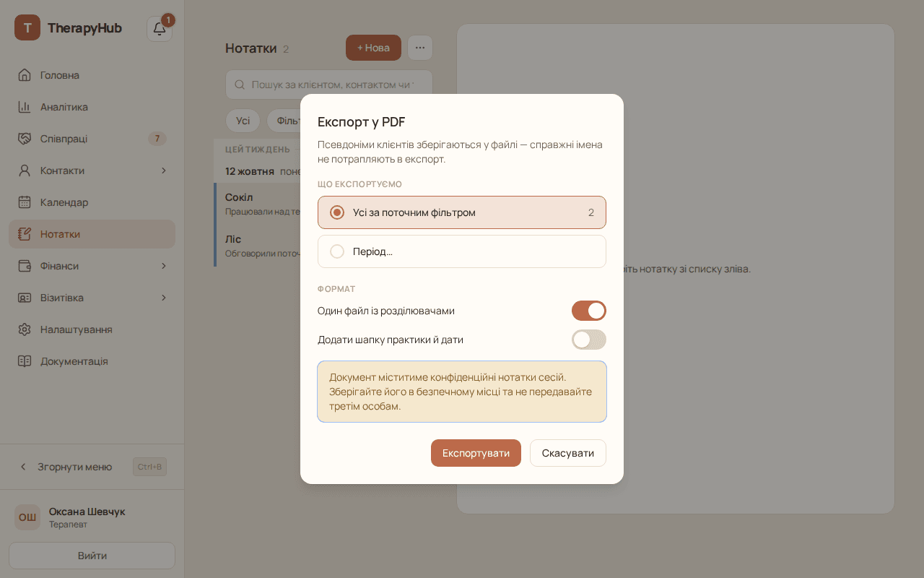Click the Оксана Шевчук profile name
The width and height of the screenshot is (924, 578).
[x=87, y=512]
